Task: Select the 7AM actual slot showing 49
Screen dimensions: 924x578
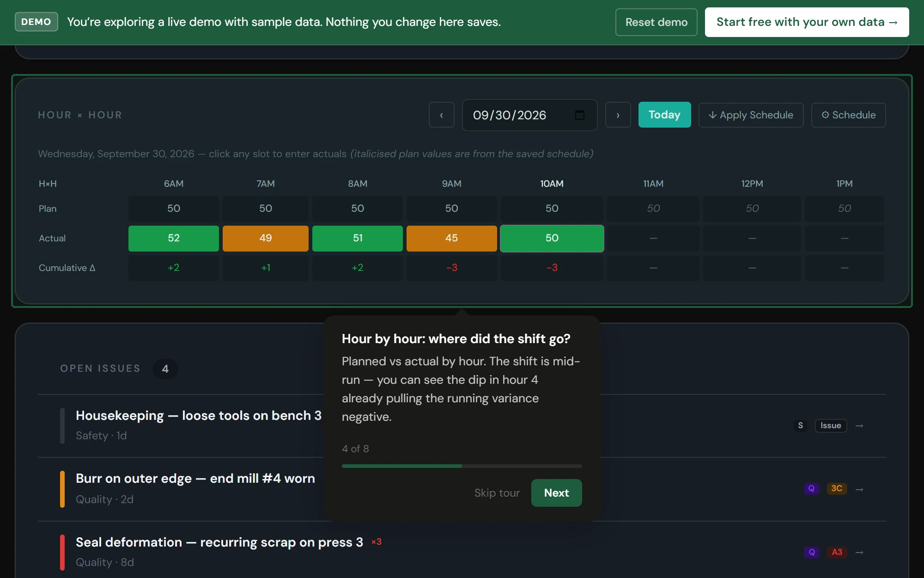Action: pyautogui.click(x=266, y=238)
